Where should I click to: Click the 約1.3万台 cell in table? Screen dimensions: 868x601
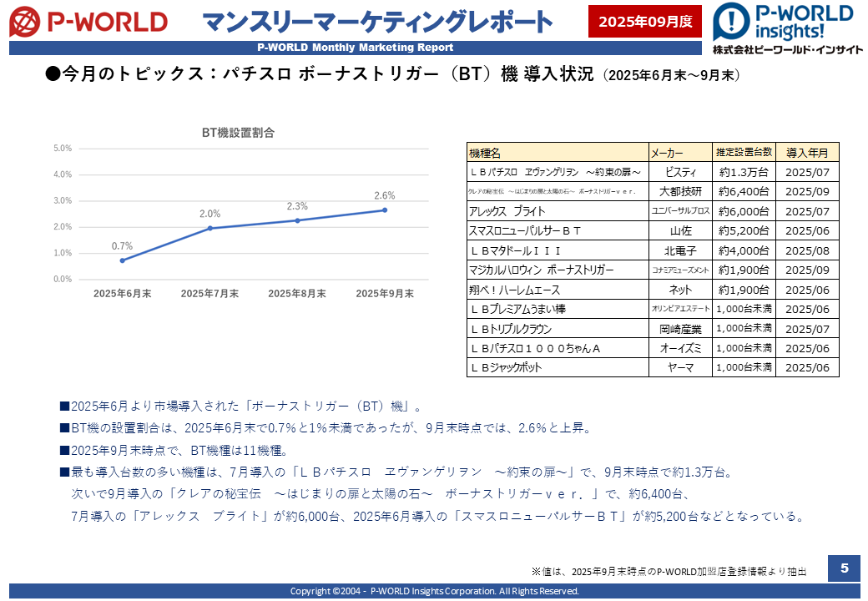point(744,172)
